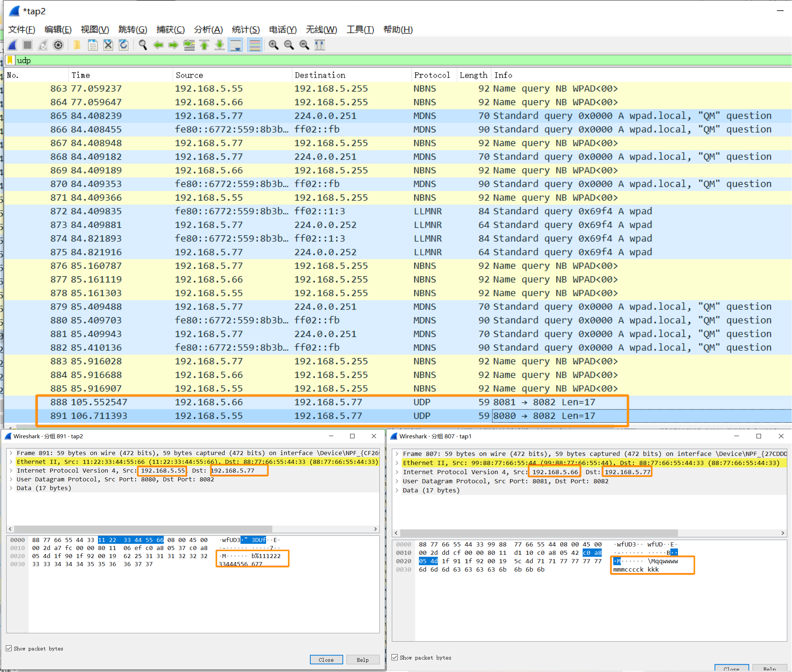Image resolution: width=792 pixels, height=672 pixels.
Task: Click the resize columns icon
Action: (319, 45)
